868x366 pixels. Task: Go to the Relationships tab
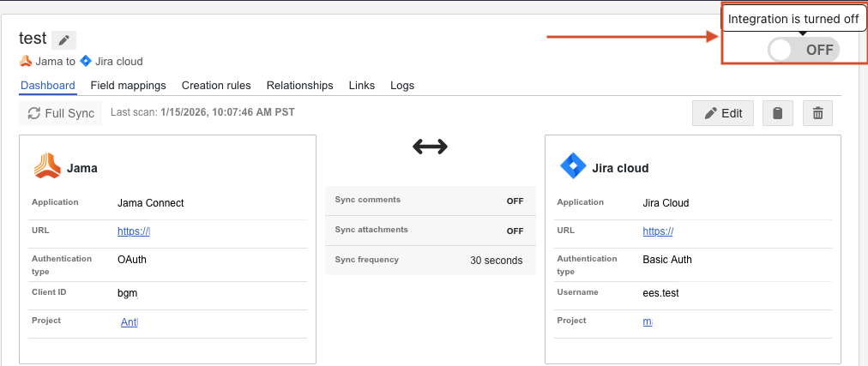(300, 85)
